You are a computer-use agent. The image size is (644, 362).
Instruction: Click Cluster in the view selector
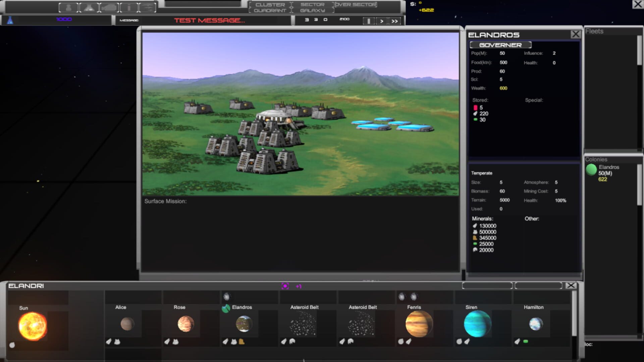270,4
